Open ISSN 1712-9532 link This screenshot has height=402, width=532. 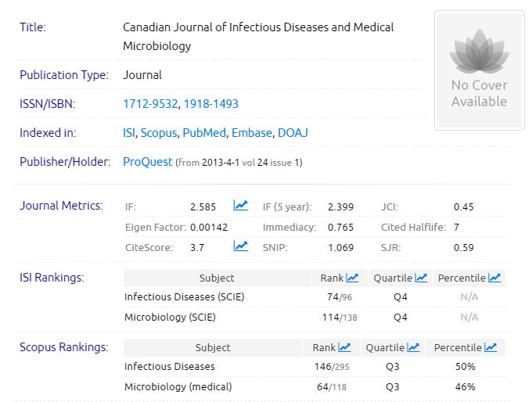click(150, 103)
